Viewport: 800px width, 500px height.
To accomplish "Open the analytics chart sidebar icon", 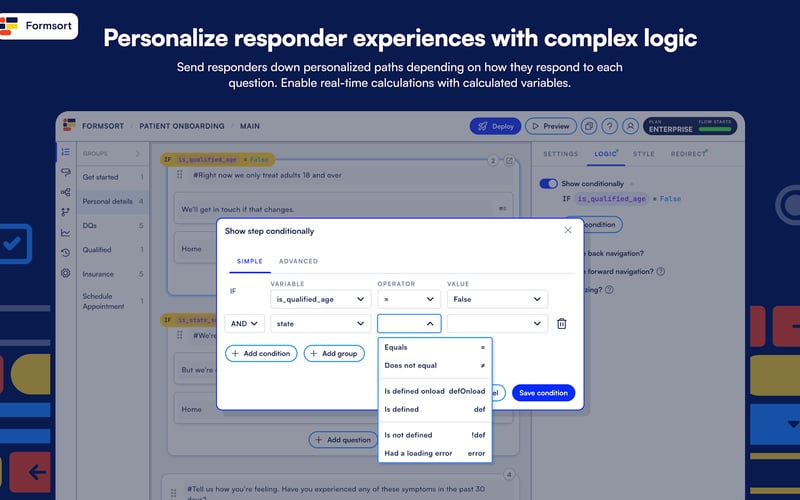I will [x=65, y=233].
